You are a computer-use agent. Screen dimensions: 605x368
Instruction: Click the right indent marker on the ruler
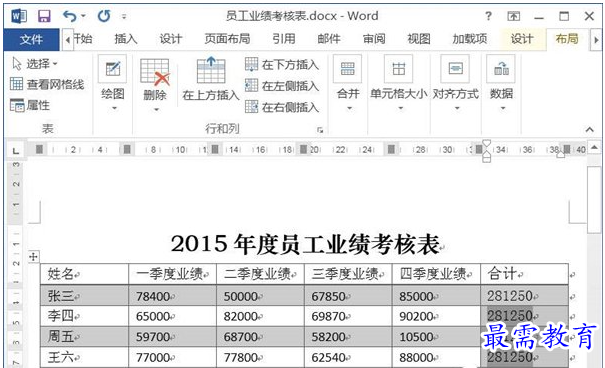point(561,155)
